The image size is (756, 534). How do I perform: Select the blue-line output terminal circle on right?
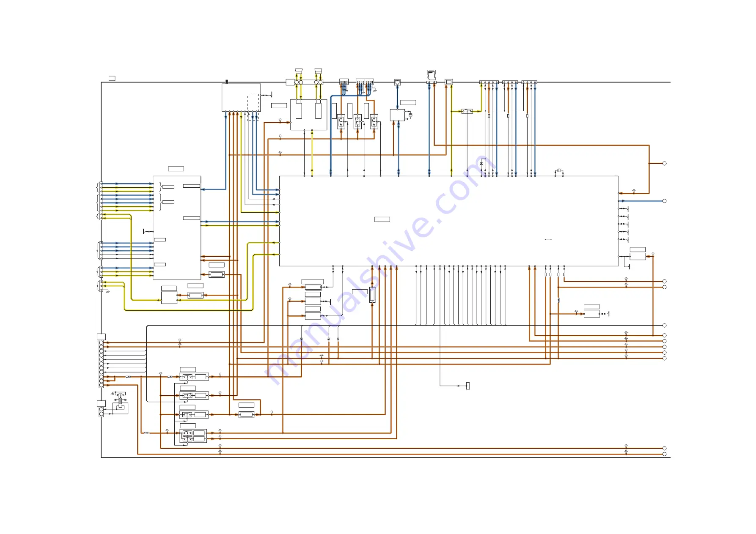pos(664,201)
